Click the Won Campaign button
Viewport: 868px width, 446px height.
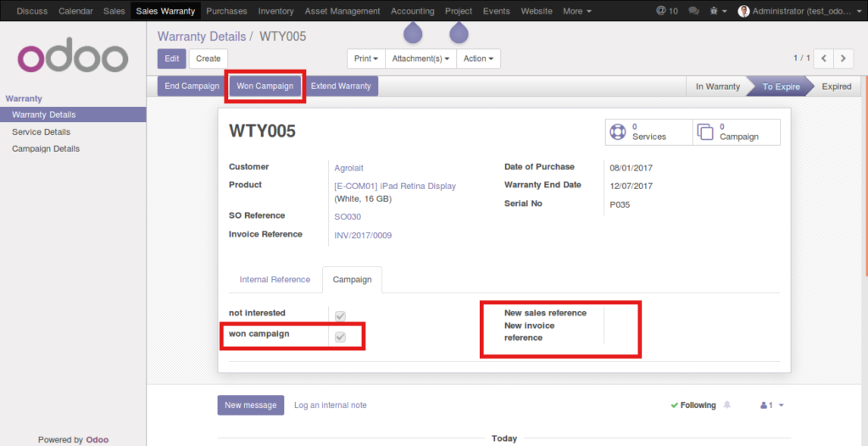click(265, 86)
